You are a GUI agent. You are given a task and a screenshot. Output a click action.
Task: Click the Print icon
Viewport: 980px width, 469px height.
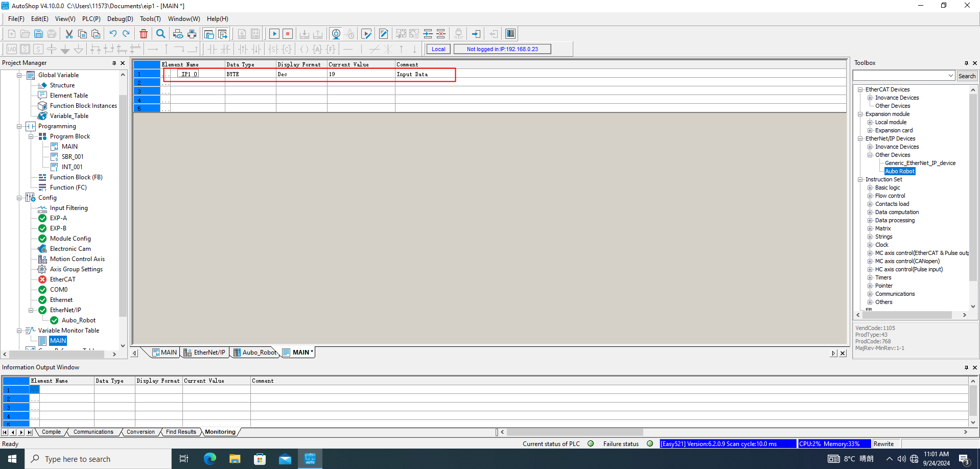click(192, 34)
